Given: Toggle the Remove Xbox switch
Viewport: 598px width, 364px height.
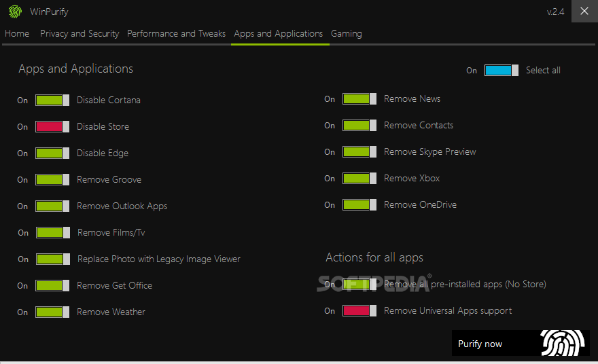Looking at the screenshot, I should [x=359, y=179].
